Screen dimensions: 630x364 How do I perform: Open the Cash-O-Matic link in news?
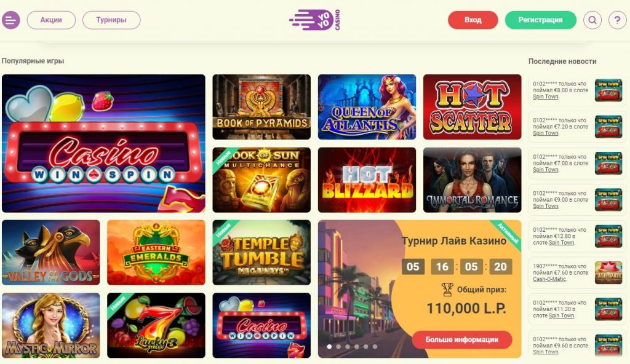coord(549,279)
